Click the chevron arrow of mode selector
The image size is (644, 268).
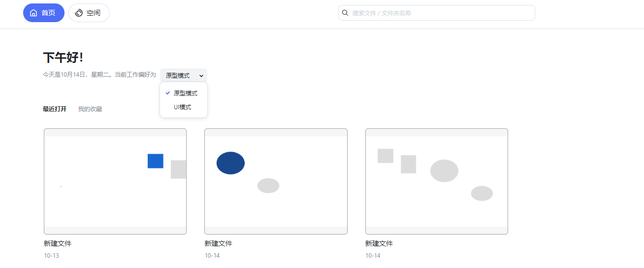tap(201, 76)
